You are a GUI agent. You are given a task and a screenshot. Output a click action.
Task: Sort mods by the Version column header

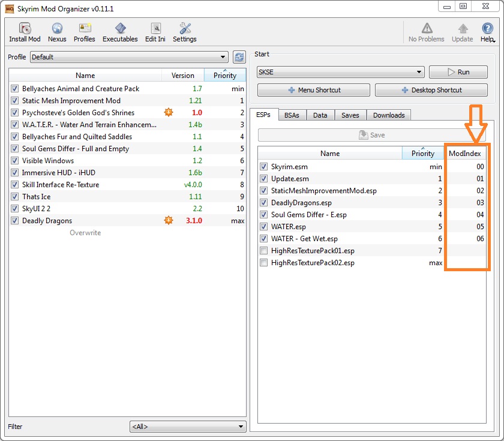click(182, 76)
